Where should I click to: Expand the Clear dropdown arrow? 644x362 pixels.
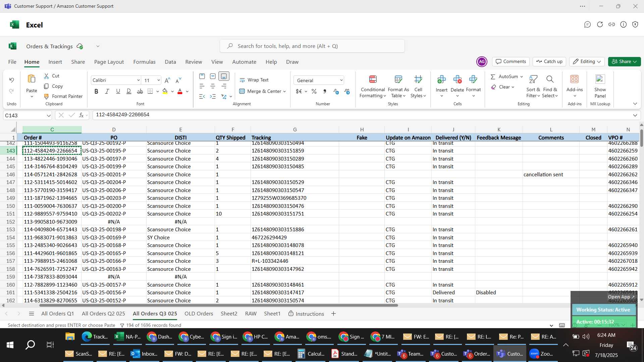point(513,87)
